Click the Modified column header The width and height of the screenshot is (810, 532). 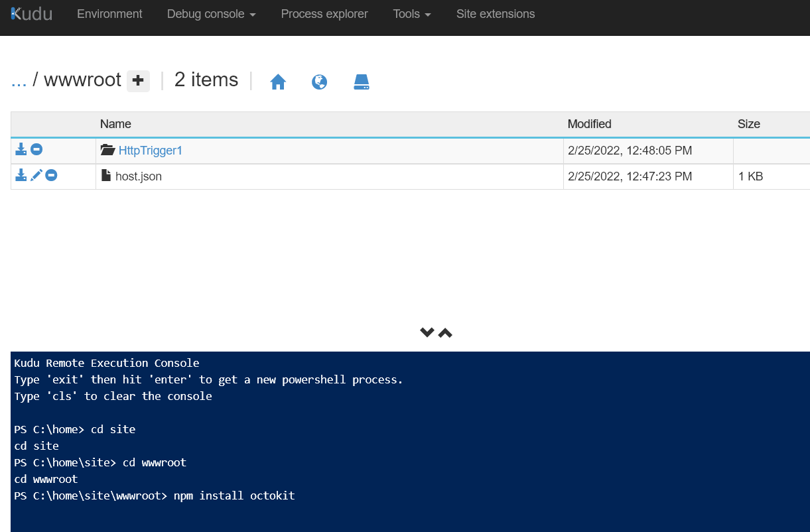click(x=590, y=124)
